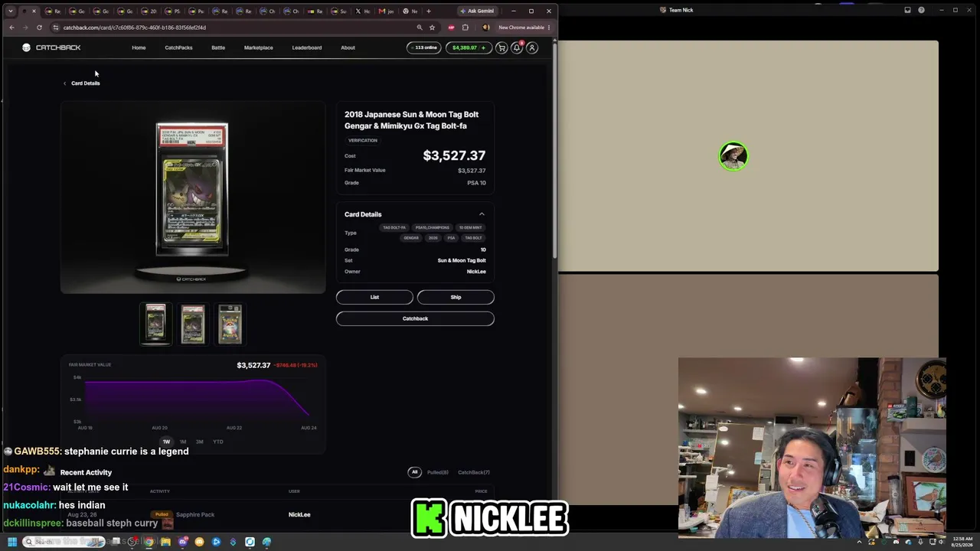Bookmark this page with the star icon

tap(432, 28)
